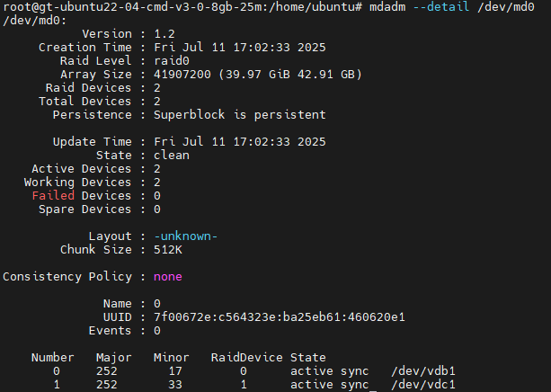Click the red Failed Devices label
The image size is (551, 392).
[x=53, y=196]
